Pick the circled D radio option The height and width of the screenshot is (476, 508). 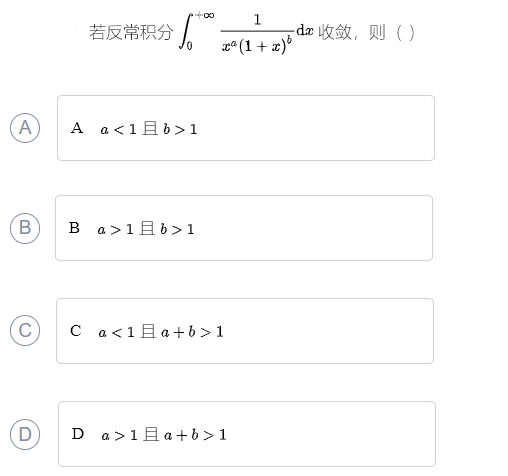[x=25, y=434]
